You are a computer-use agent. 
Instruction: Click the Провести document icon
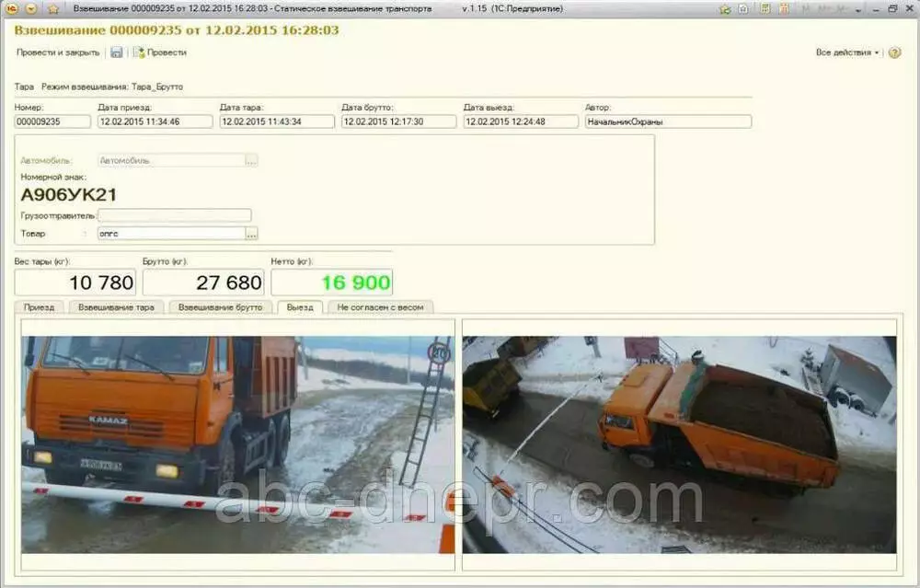(x=139, y=52)
